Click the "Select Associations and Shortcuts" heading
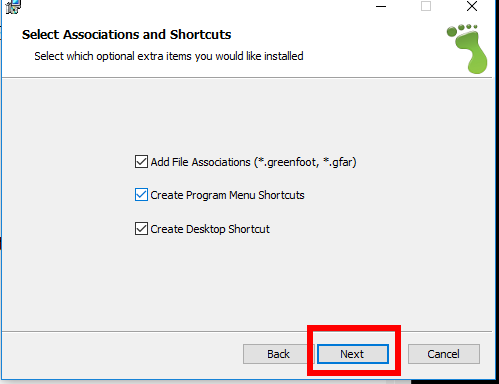This screenshot has width=499, height=384. [126, 35]
